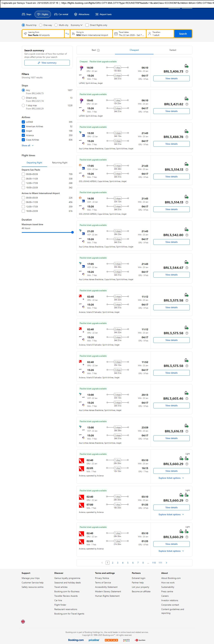
Task: Click the UK flag language icon
Action: pos(23,621)
